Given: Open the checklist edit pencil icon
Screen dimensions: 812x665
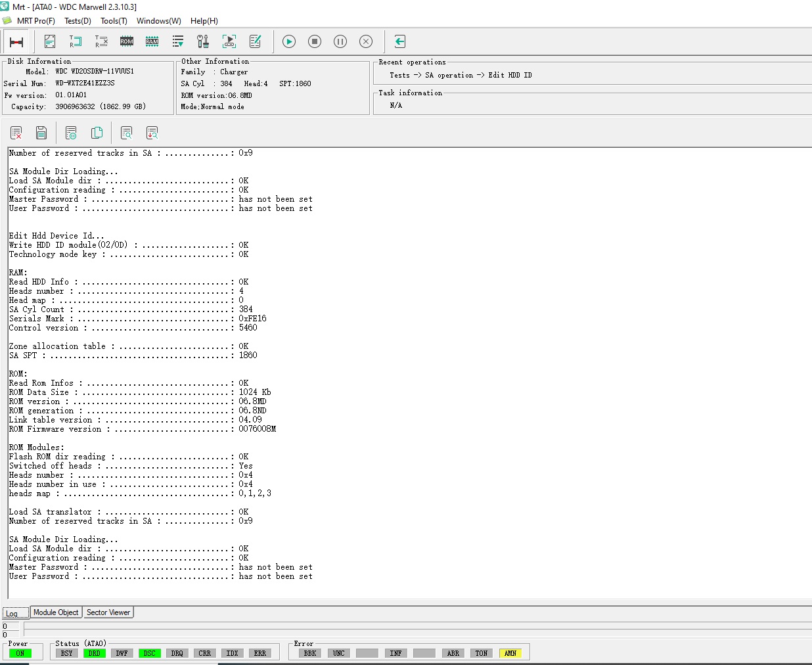Looking at the screenshot, I should click(x=255, y=41).
